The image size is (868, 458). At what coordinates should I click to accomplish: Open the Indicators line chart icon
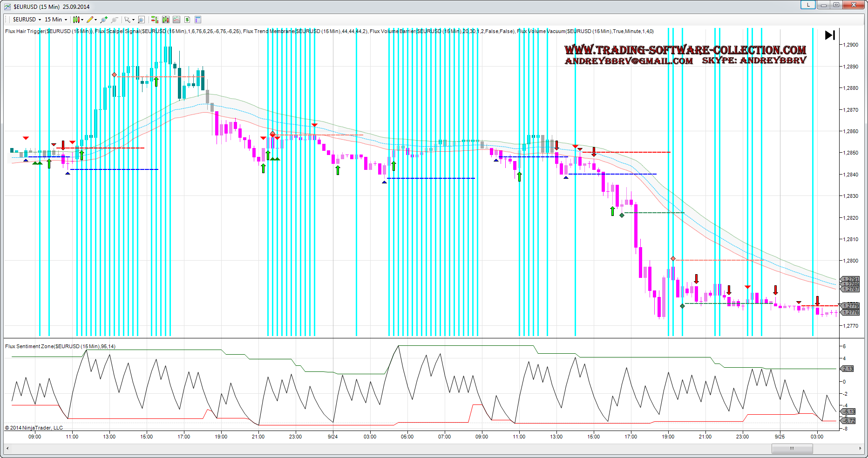176,20
